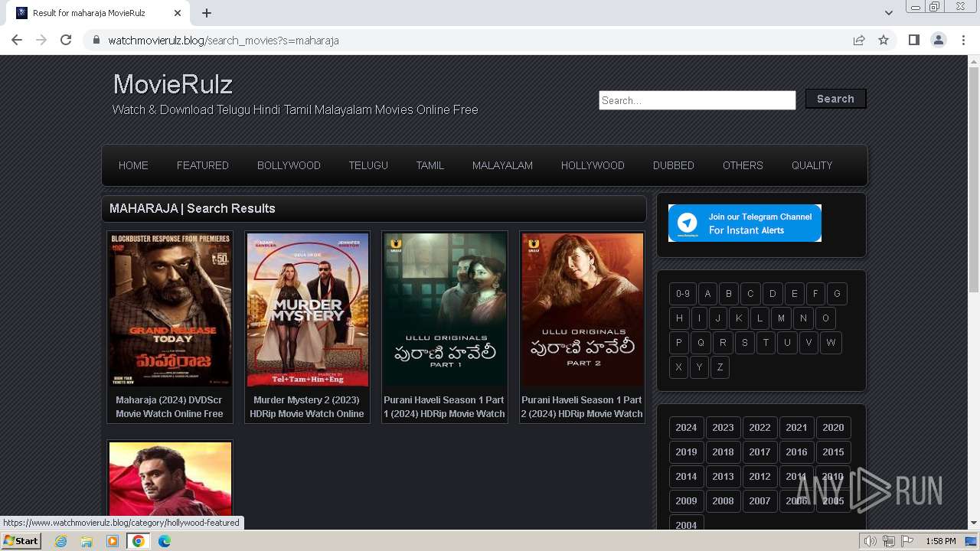Open Chrome's three-dot menu
980x551 pixels.
[x=963, y=40]
